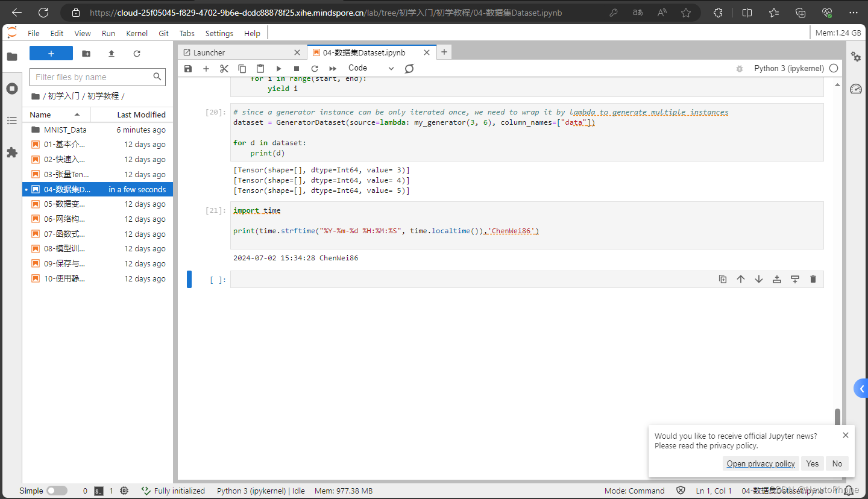Click the empty active code cell
The height and width of the screenshot is (499, 868).
[x=527, y=279]
